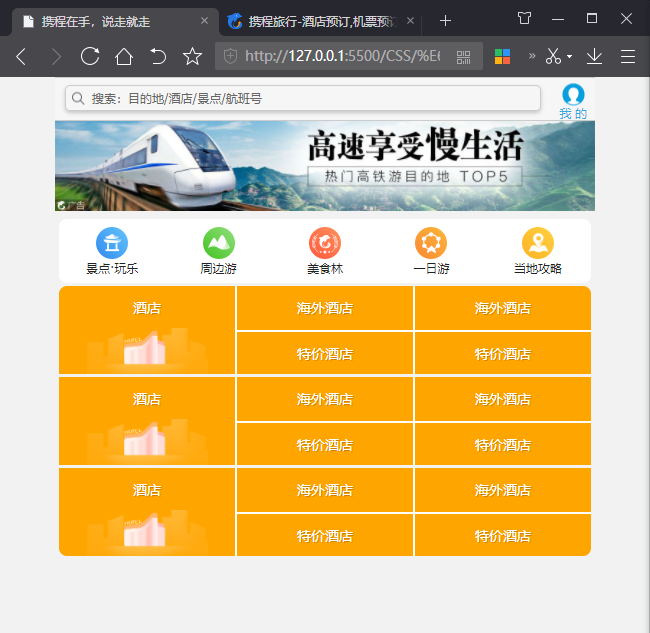The image size is (650, 633).
Task: Click 酒店 in the first orange row
Action: (x=147, y=330)
